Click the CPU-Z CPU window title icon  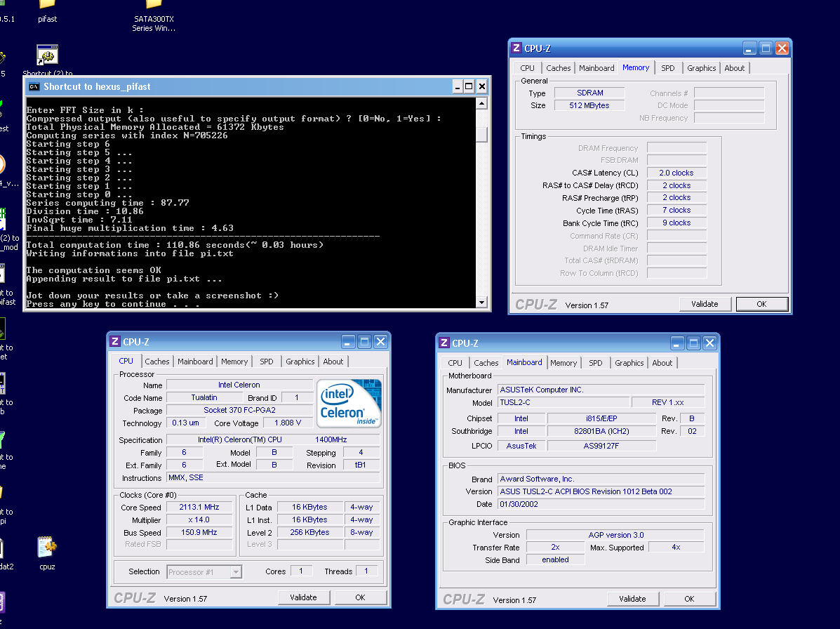coord(115,342)
